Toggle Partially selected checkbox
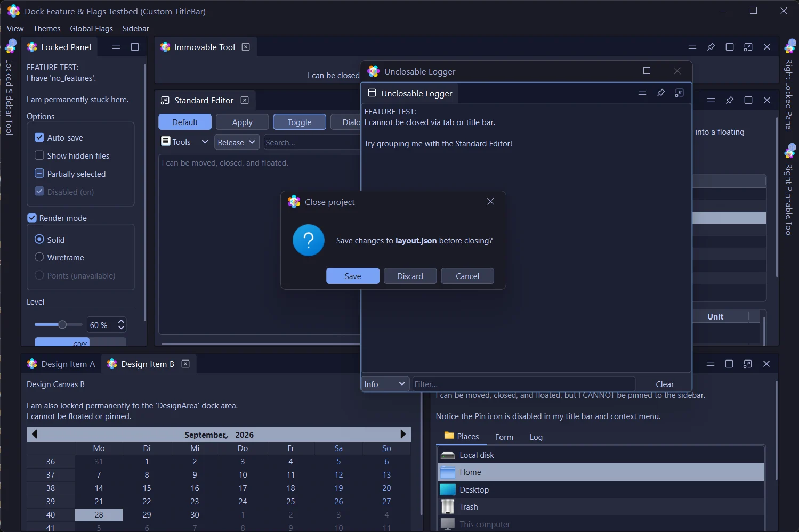The height and width of the screenshot is (532, 799). click(x=39, y=174)
